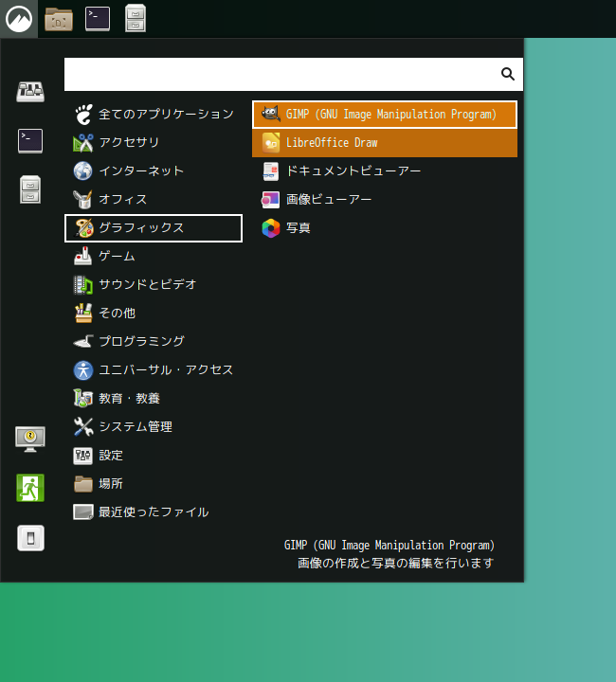Launch LibreOffice Draw
Viewport: 616px width, 682px height.
(385, 143)
